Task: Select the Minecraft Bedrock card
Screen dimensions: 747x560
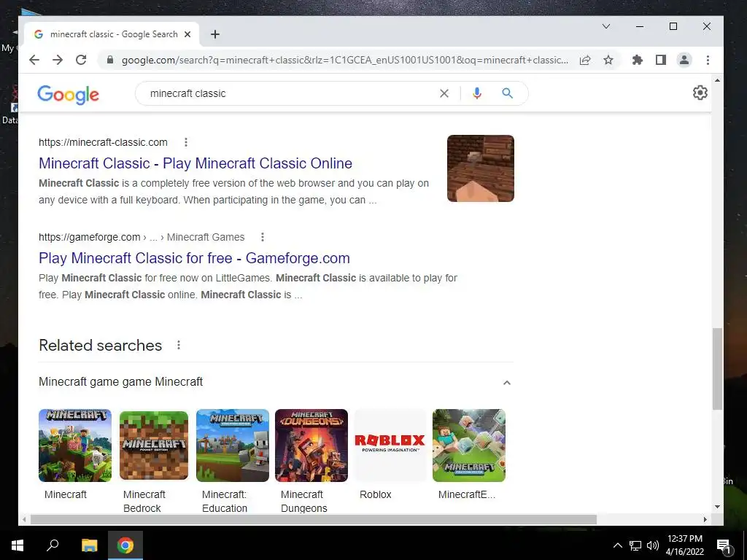Action: pos(154,461)
